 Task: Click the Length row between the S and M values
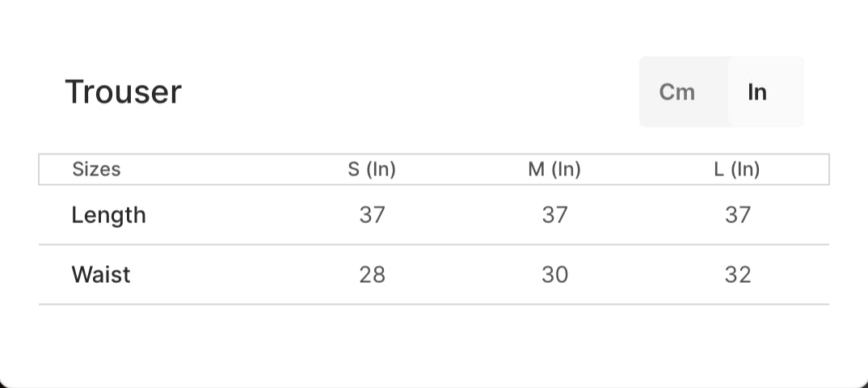463,215
